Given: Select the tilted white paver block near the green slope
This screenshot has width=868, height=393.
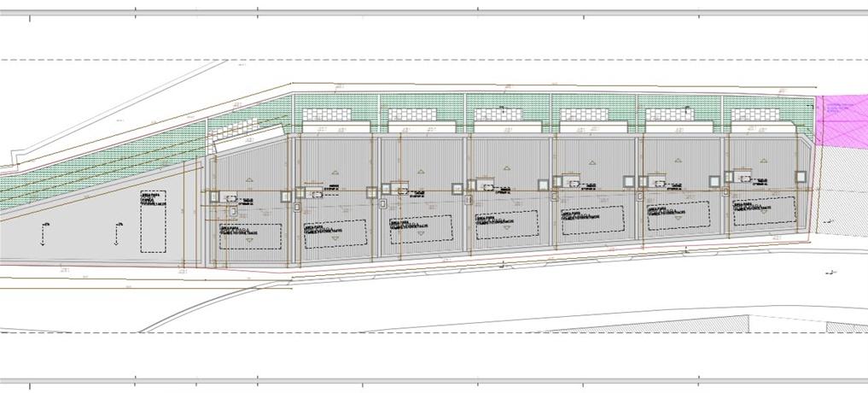Looking at the screenshot, I should 248,137.
